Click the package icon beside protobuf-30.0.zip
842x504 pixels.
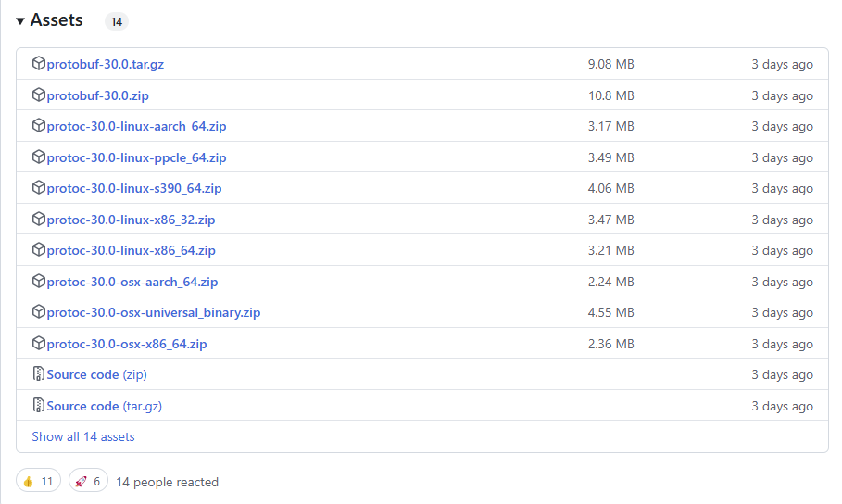point(39,94)
